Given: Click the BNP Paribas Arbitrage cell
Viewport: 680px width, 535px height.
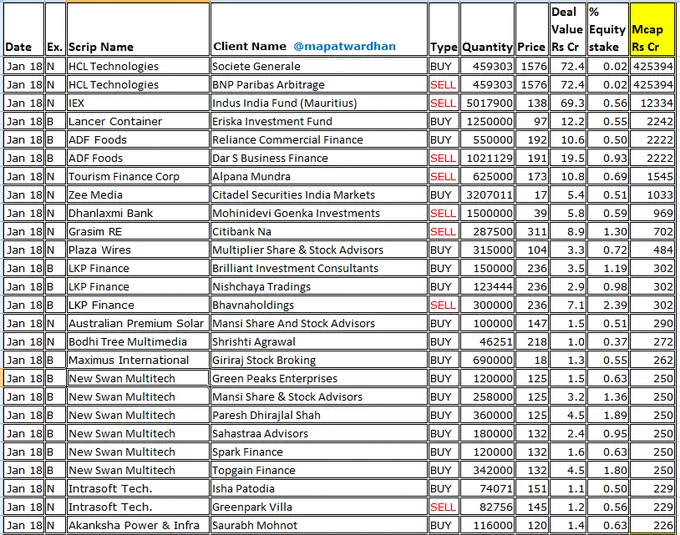Looking at the screenshot, I should click(x=319, y=85).
